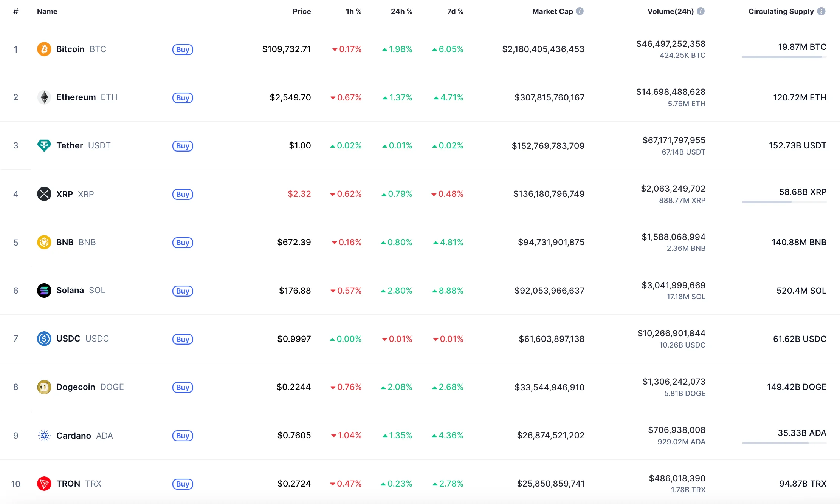The width and height of the screenshot is (840, 504).
Task: Click Cardano 1h change 1.04%
Action: coord(346,435)
